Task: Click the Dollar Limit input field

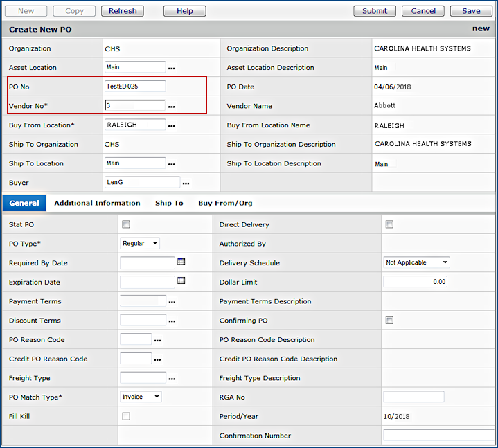Action: 415,282
